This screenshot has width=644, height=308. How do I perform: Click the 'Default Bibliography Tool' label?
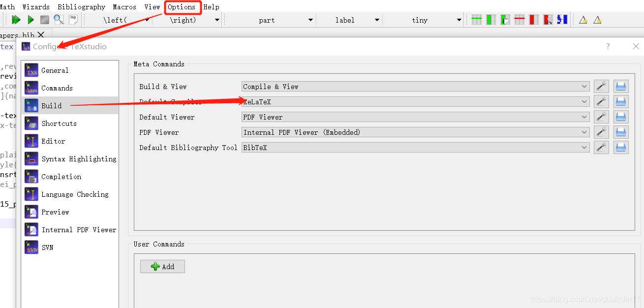coord(188,148)
